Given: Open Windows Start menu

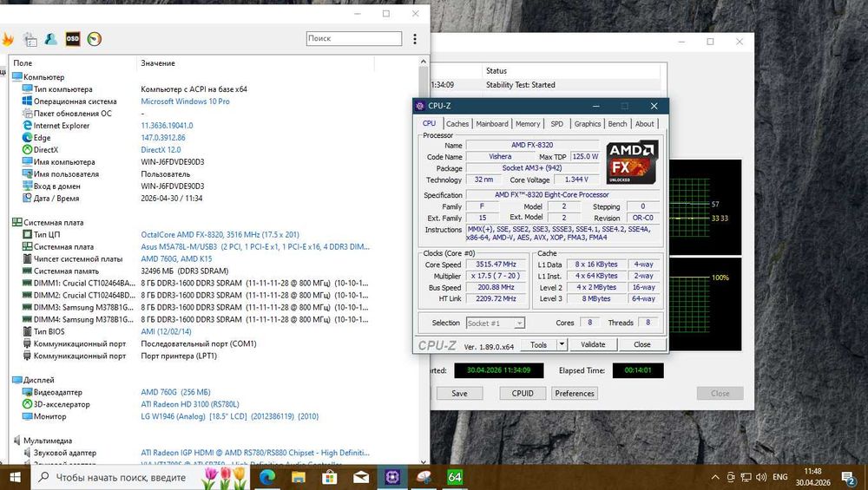Looking at the screenshot, I should (15, 477).
